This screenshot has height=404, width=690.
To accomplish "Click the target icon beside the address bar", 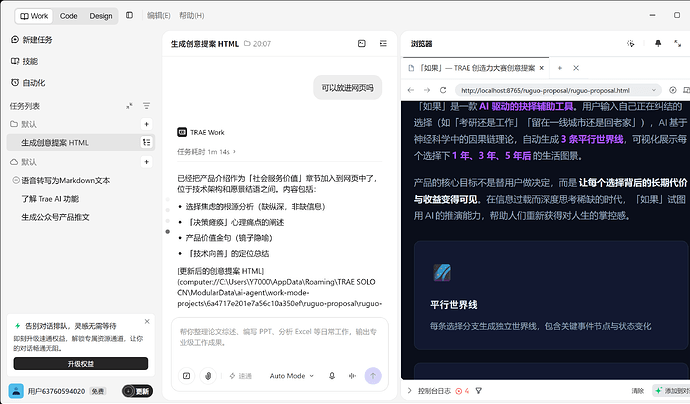I will coord(673,90).
